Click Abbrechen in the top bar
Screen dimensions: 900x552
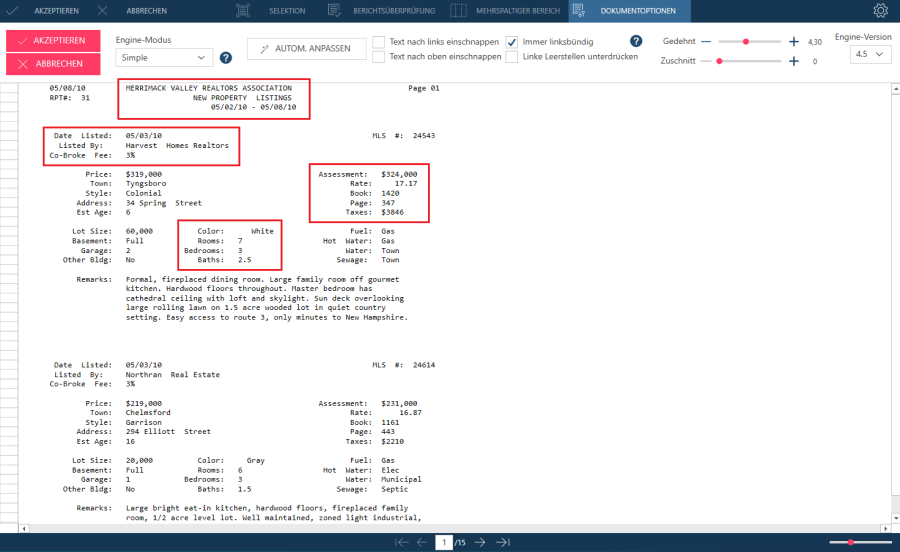point(146,10)
